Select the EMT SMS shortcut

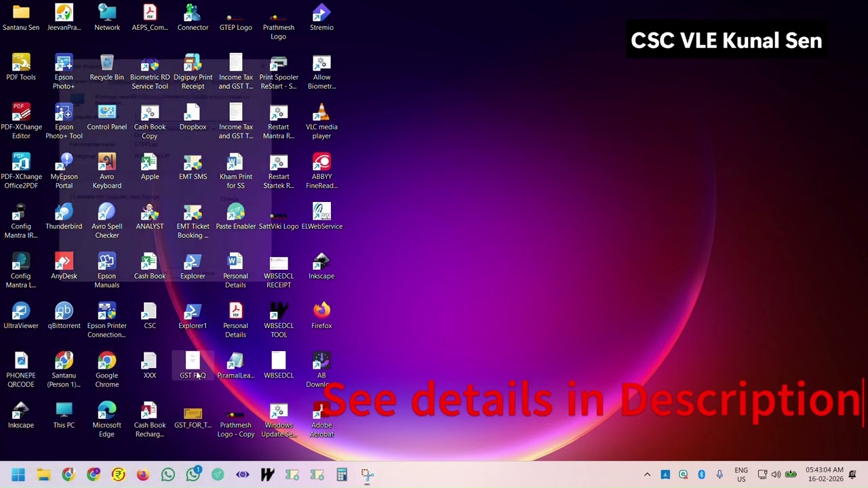point(193,167)
